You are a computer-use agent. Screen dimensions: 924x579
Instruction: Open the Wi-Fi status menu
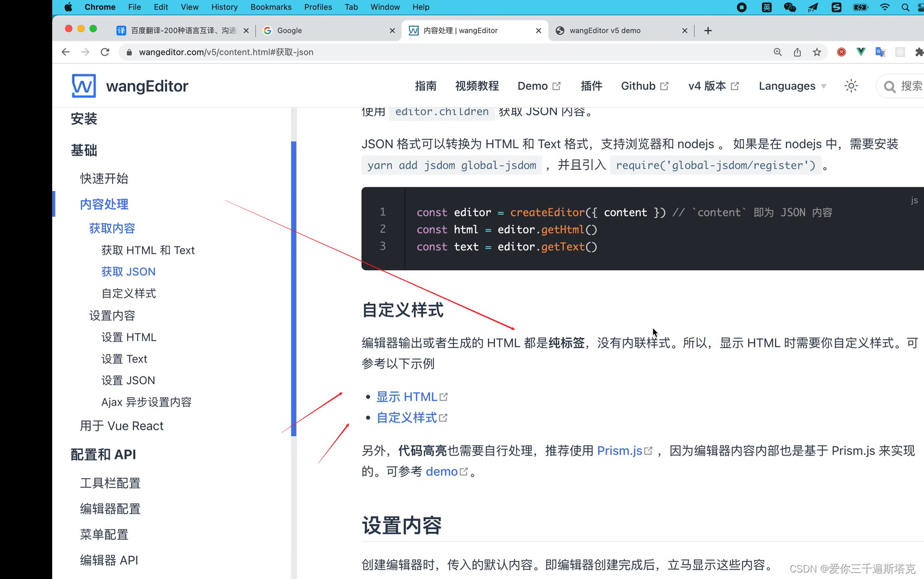[884, 7]
